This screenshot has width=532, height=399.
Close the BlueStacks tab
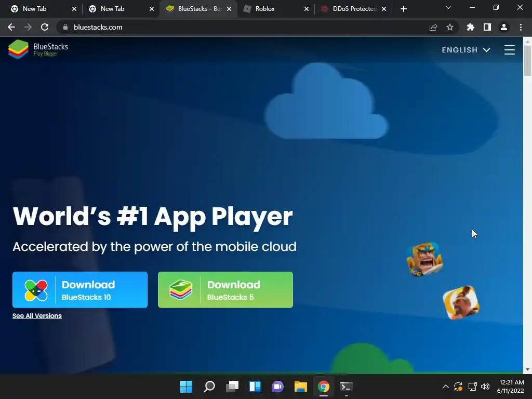pos(229,9)
